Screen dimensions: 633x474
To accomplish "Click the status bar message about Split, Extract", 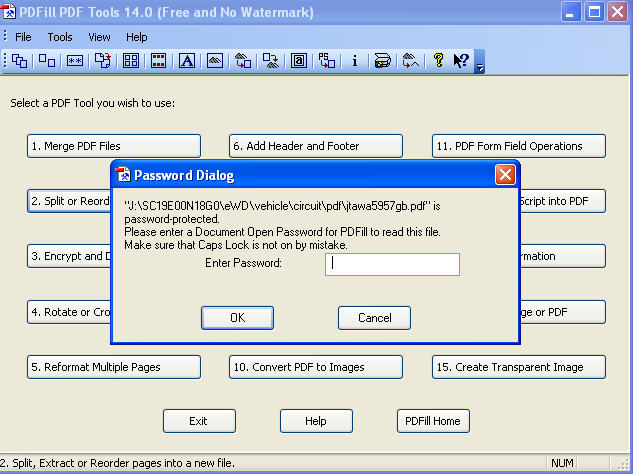I will coord(117,463).
